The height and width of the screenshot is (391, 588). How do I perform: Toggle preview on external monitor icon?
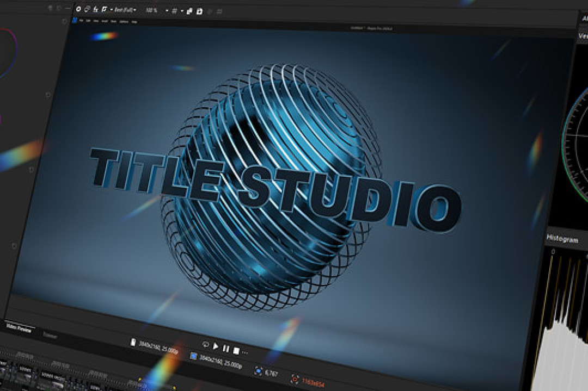pos(87,9)
